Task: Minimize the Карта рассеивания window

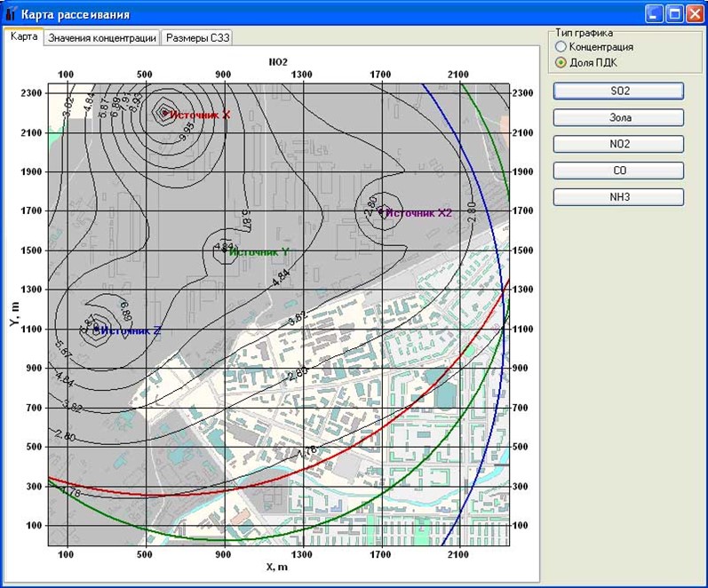Action: (654, 14)
